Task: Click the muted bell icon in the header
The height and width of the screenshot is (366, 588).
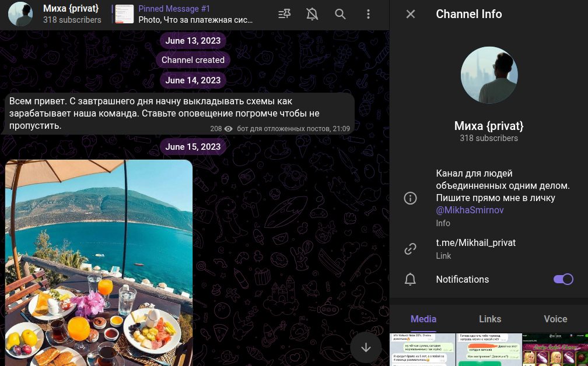Action: tap(312, 14)
